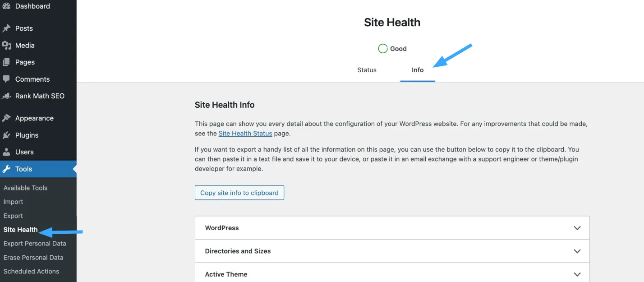Click Copy site info to clipboard button
This screenshot has height=282, width=644.
point(239,193)
